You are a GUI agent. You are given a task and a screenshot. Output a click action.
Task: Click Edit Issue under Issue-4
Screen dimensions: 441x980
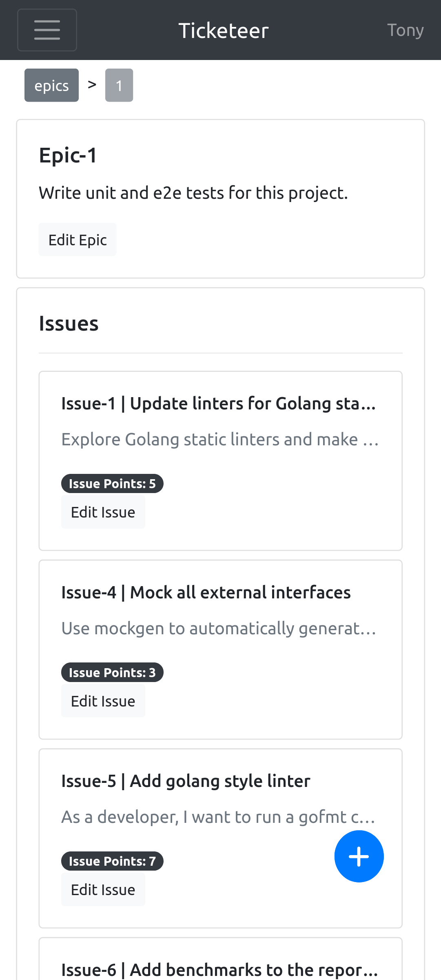click(x=103, y=701)
